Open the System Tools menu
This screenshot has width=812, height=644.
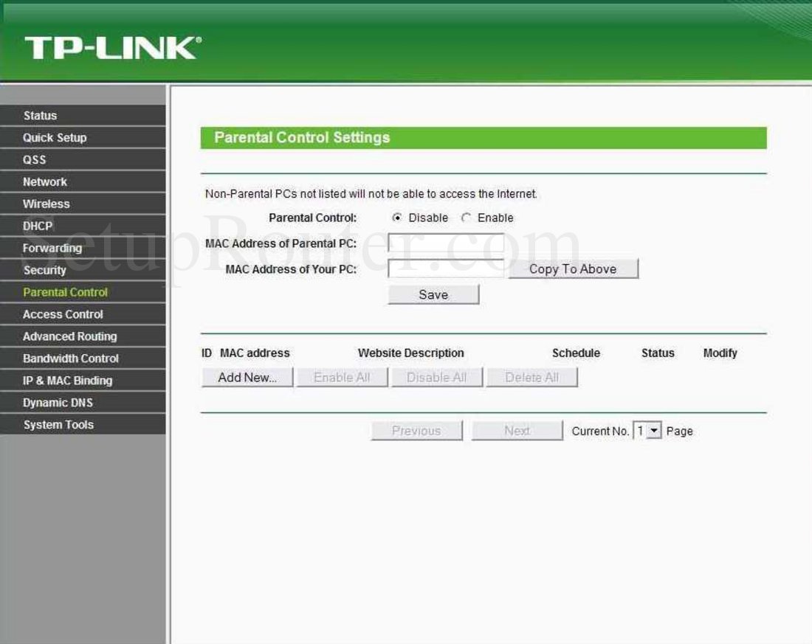tap(58, 425)
